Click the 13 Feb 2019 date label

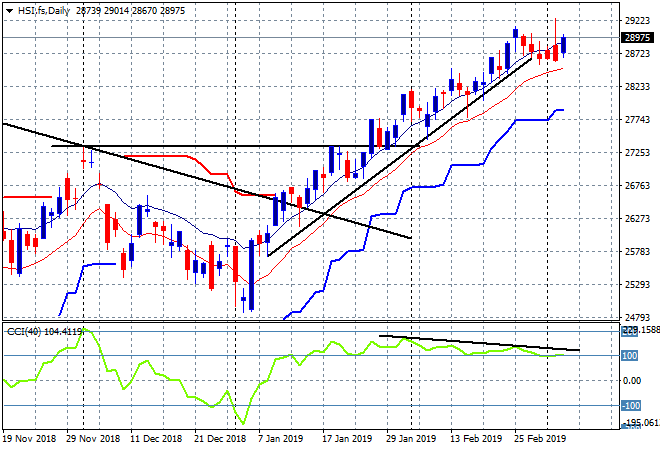click(x=476, y=439)
